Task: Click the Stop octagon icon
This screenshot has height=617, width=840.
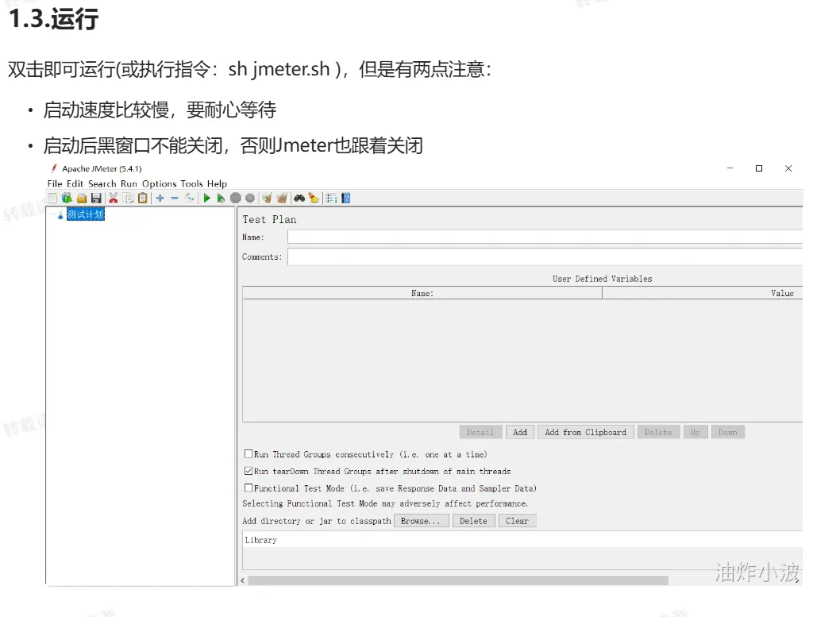Action: (235, 199)
